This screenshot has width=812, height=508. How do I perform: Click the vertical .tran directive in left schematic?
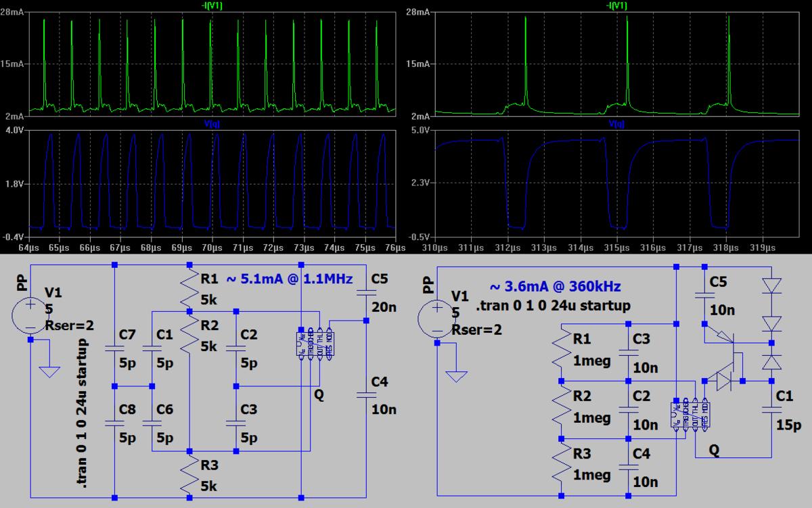pos(83,414)
